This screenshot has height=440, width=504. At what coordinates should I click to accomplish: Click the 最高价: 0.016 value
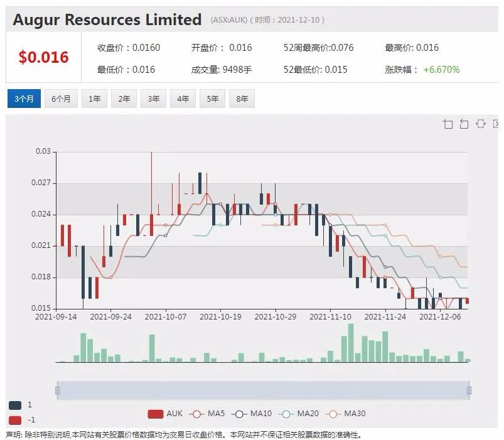pos(412,48)
